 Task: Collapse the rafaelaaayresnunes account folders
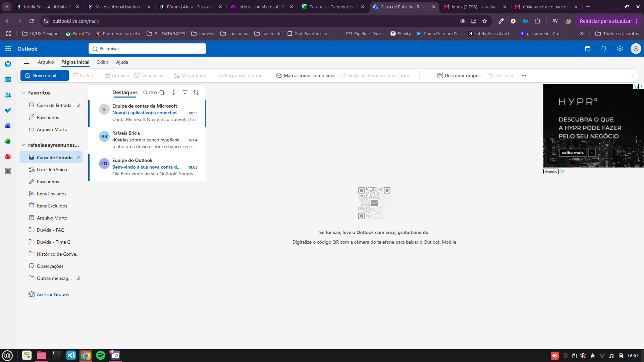coord(23,145)
